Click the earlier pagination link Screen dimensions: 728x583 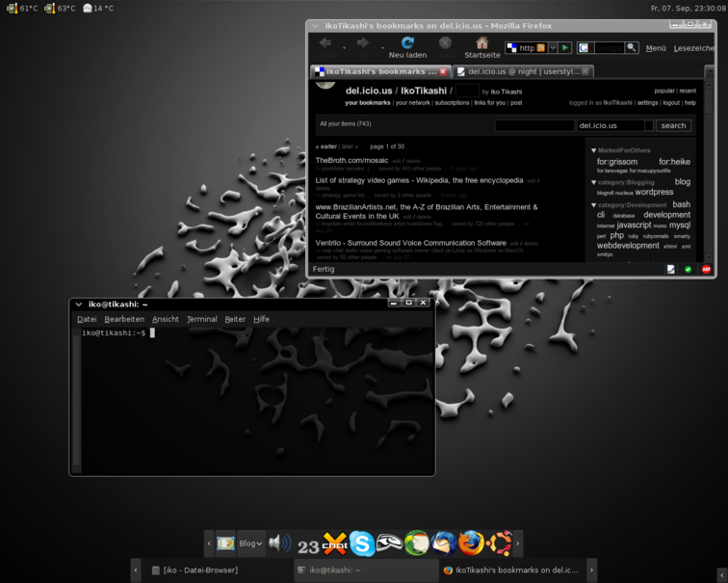(x=325, y=146)
